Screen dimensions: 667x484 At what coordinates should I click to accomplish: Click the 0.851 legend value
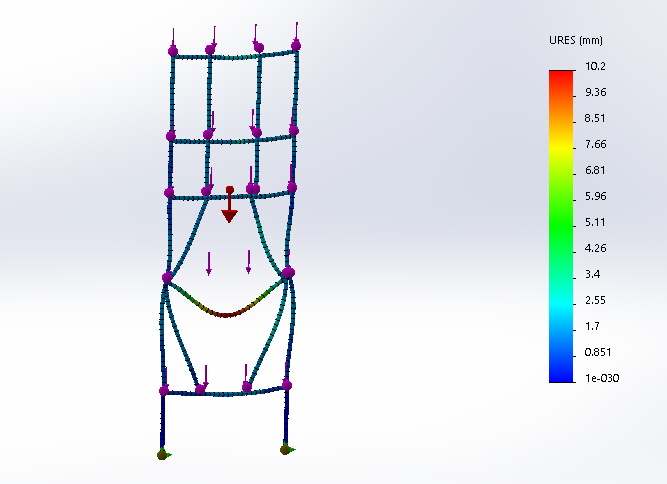pos(598,352)
